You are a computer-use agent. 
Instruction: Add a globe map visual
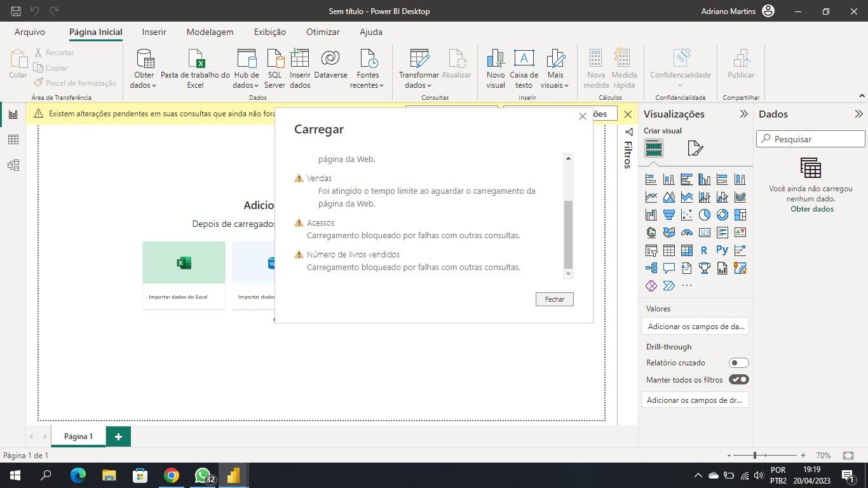651,233
